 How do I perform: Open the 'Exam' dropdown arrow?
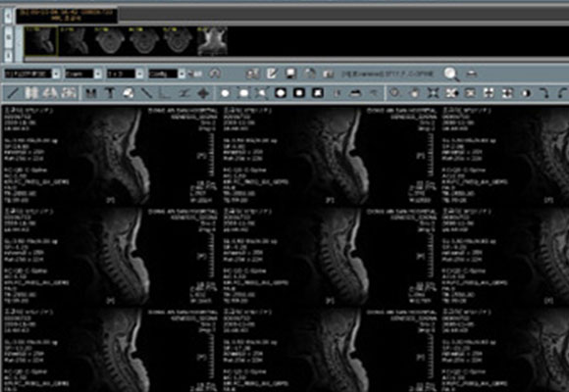(98, 73)
